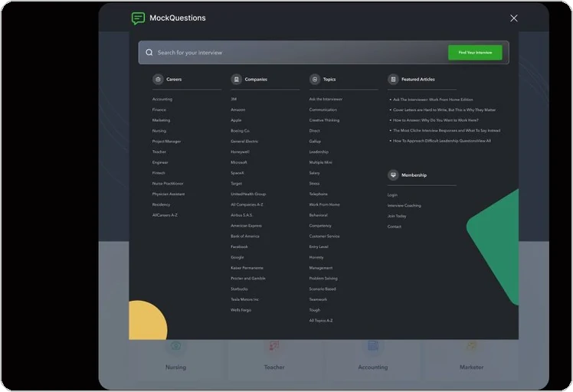This screenshot has height=392, width=573.
Task: Click the Companies section building icon
Action: (237, 80)
